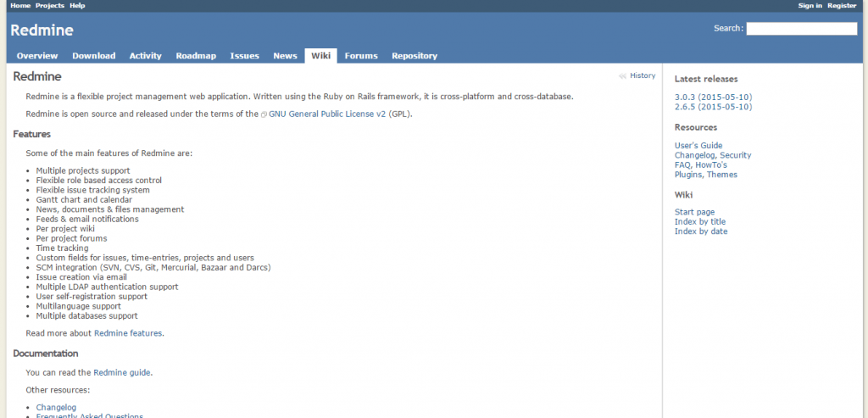
Task: Select the Wiki tab
Action: click(320, 56)
